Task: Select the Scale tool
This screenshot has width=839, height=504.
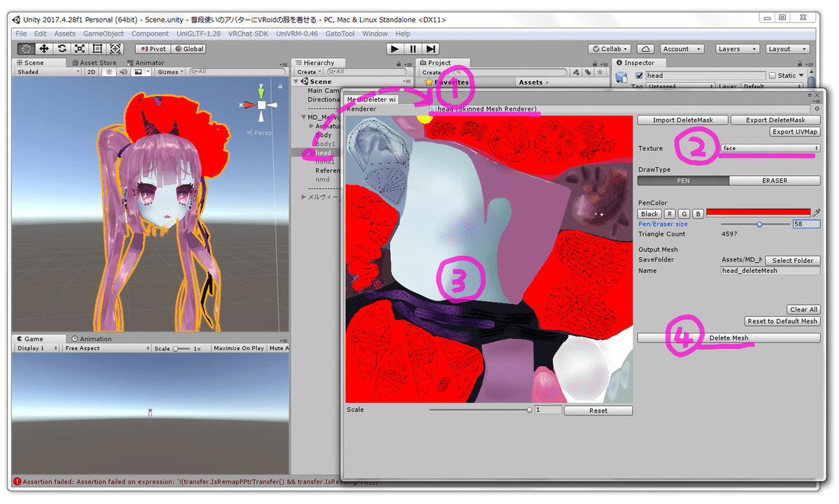Action: 80,49
